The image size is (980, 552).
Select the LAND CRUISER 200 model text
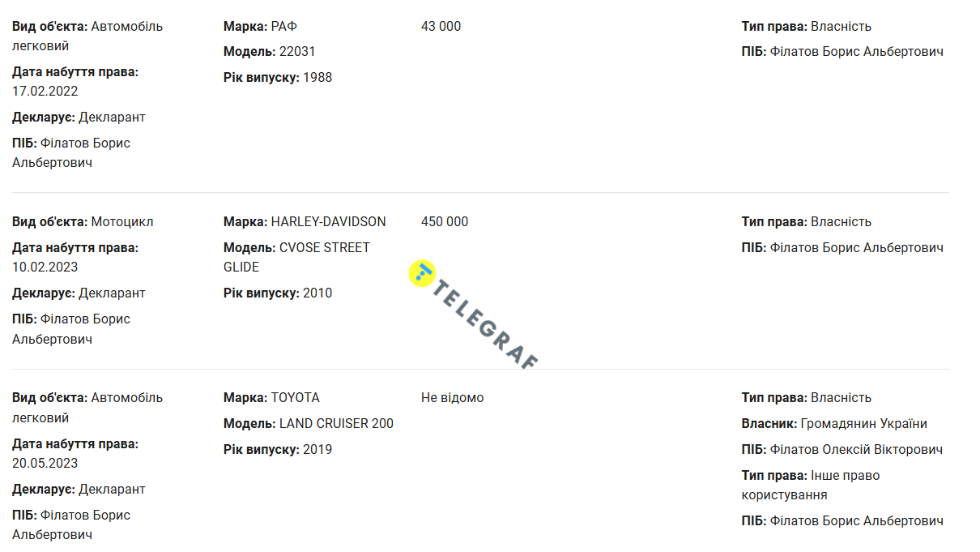(x=336, y=424)
